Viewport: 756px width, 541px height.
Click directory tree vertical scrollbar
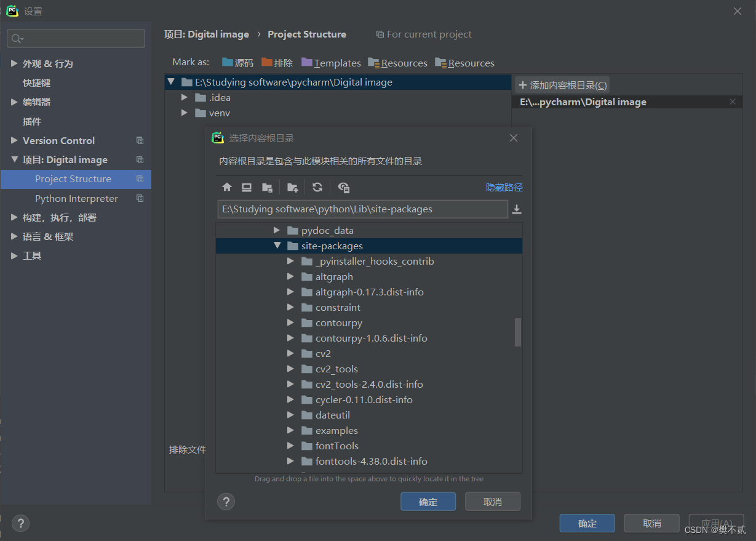(518, 332)
